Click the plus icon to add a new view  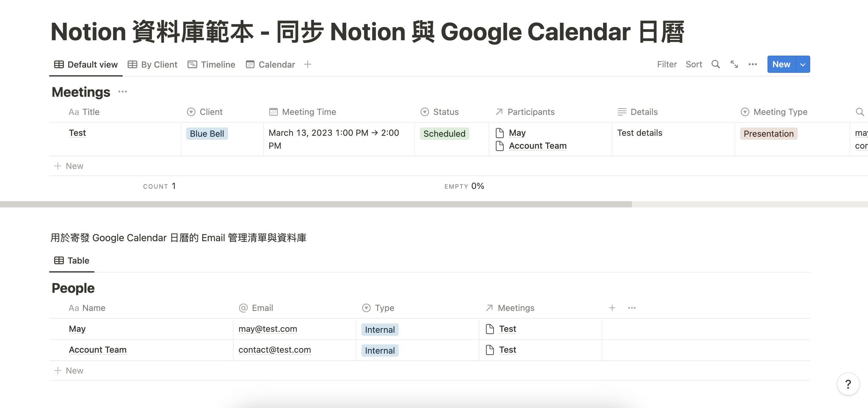(308, 64)
